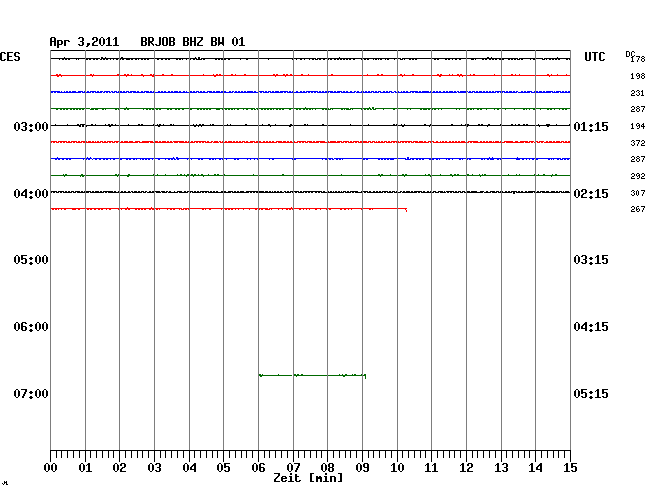
Task: Click the end of the unfinished red trace
Action: coord(406,210)
